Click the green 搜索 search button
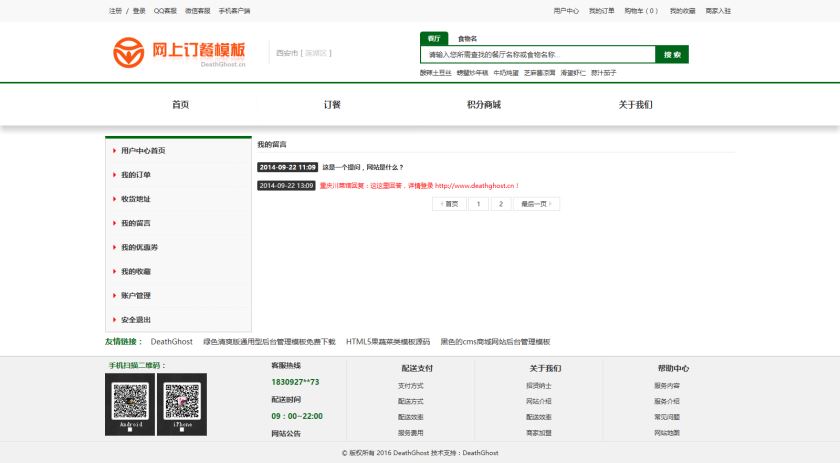840x463 pixels. click(672, 54)
